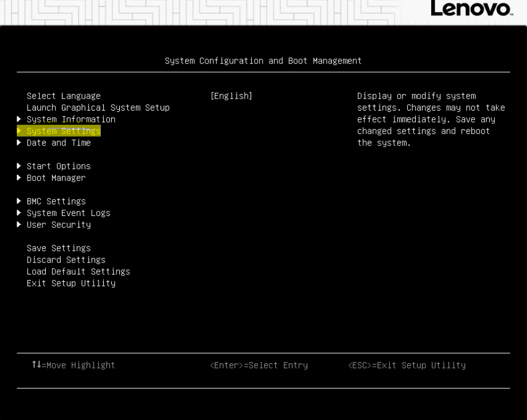Click the <ESC>=Exit Setup Utility hint
The width and height of the screenshot is (527, 420).
coord(407,365)
